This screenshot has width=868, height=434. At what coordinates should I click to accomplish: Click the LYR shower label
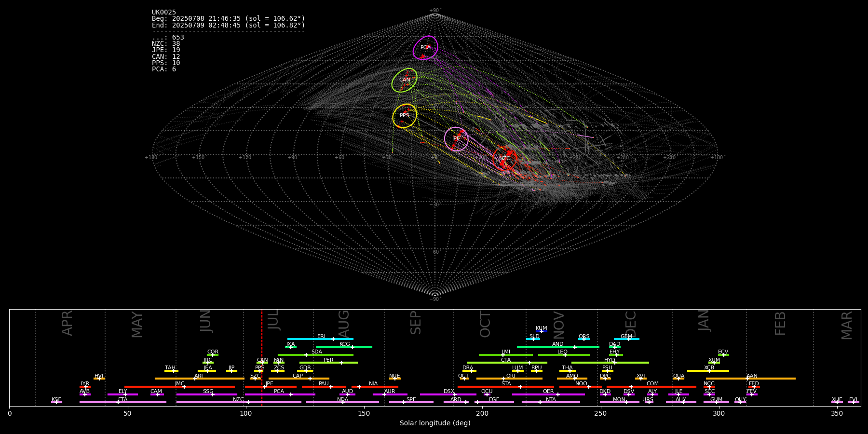(x=85, y=384)
